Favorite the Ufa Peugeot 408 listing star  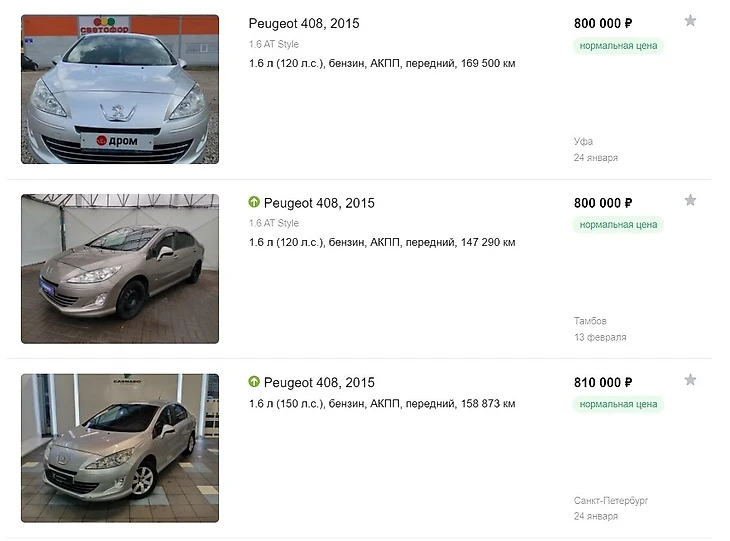pos(690,21)
